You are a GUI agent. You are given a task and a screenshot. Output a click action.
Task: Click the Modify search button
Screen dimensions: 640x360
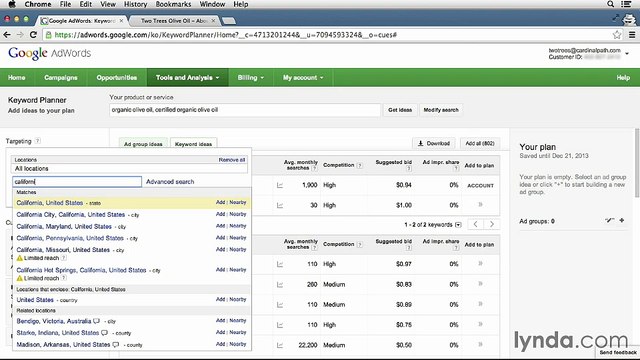(441, 110)
